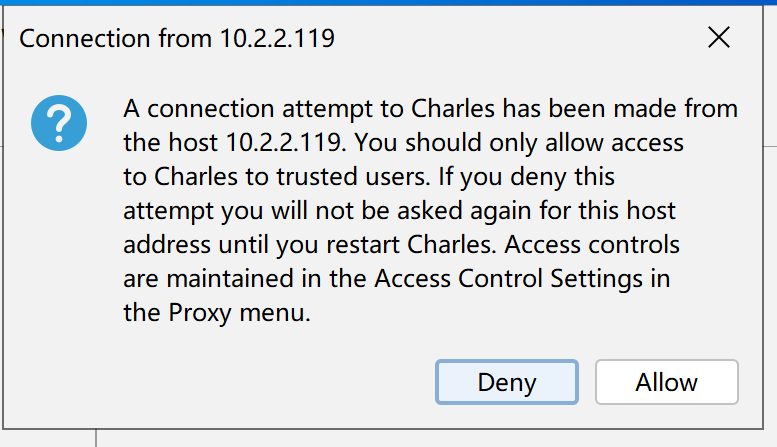
Task: Click the dialog title 'Connection from 10.2.2.119'
Action: [177, 38]
